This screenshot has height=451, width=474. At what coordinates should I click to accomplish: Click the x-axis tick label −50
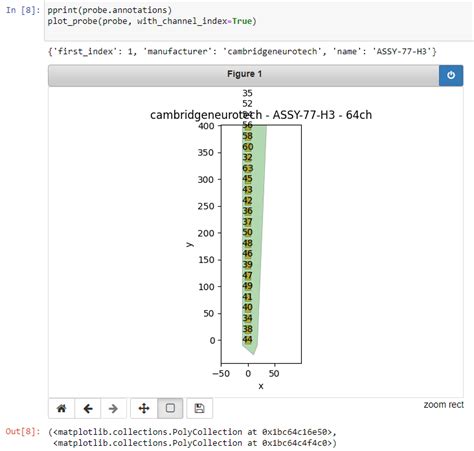(221, 374)
